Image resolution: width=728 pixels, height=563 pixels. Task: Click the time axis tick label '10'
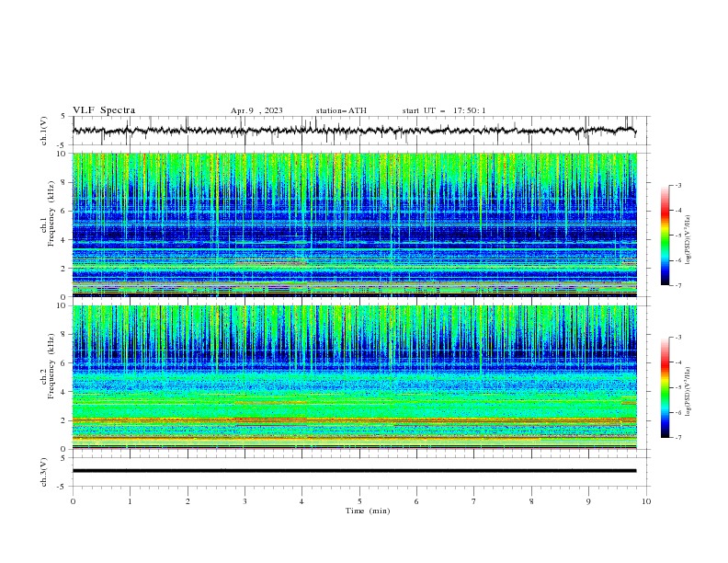click(646, 501)
